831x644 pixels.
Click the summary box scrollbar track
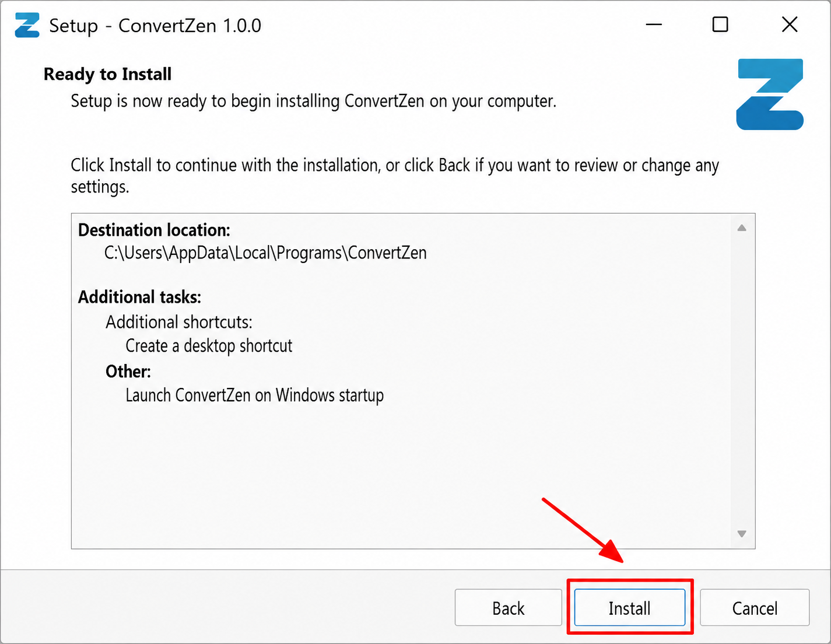click(742, 381)
